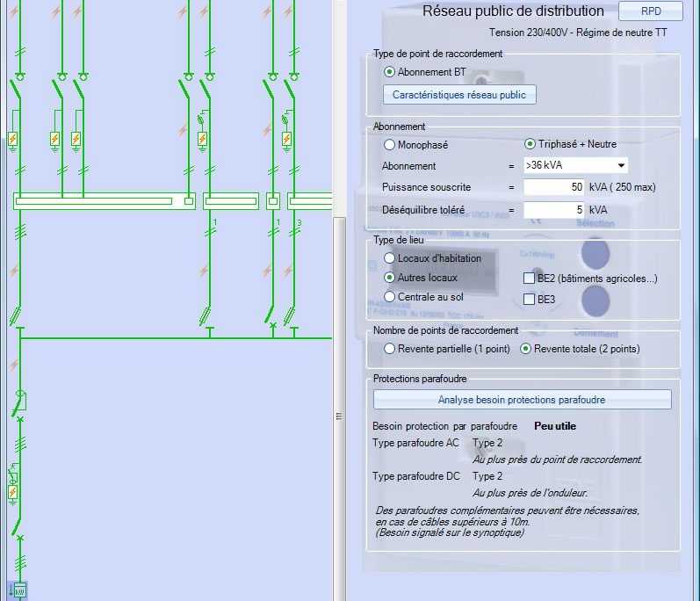The height and width of the screenshot is (601, 700).
Task: Select the third yellow surge arrester from the left in the upper row
Action: coord(76,139)
